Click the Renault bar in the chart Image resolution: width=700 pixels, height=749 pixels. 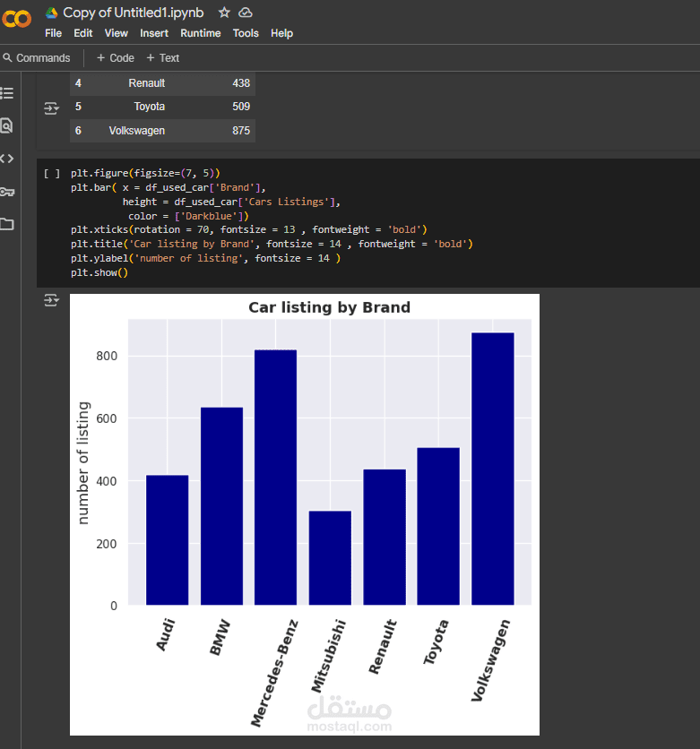[385, 538]
